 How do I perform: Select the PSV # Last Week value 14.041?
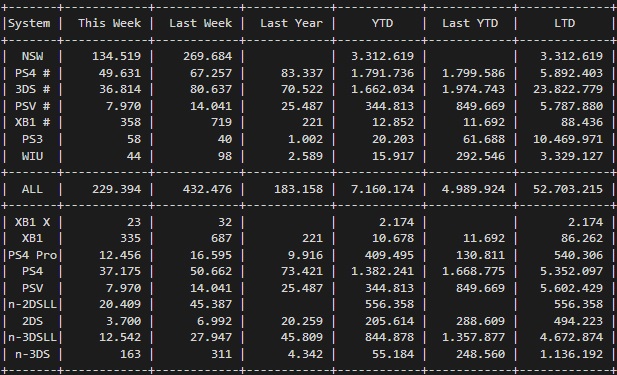(211, 106)
